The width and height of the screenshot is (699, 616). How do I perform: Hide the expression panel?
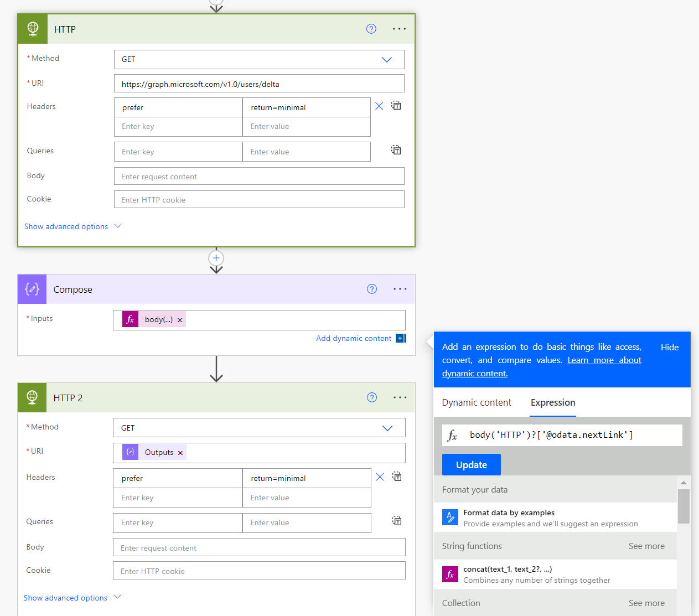[x=670, y=347]
